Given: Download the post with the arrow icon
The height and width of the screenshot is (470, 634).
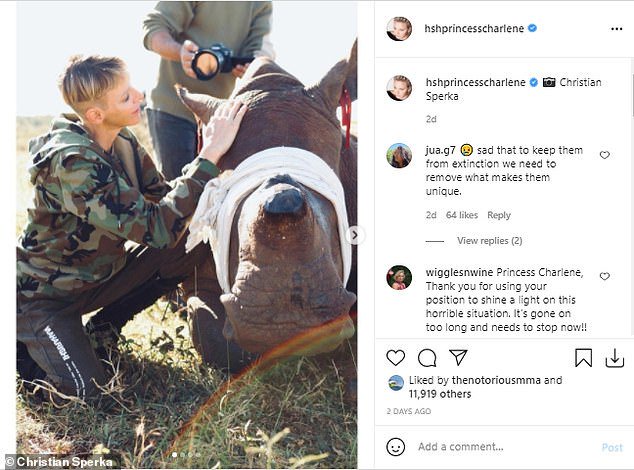Looking at the screenshot, I should [615, 358].
